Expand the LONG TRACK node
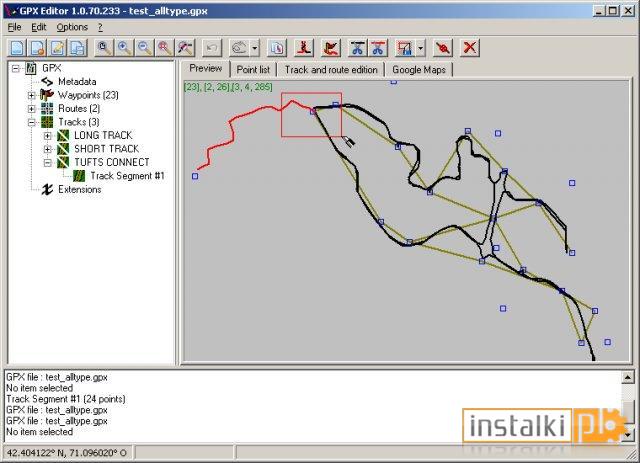Screen dimensions: 640x463 tap(47, 136)
